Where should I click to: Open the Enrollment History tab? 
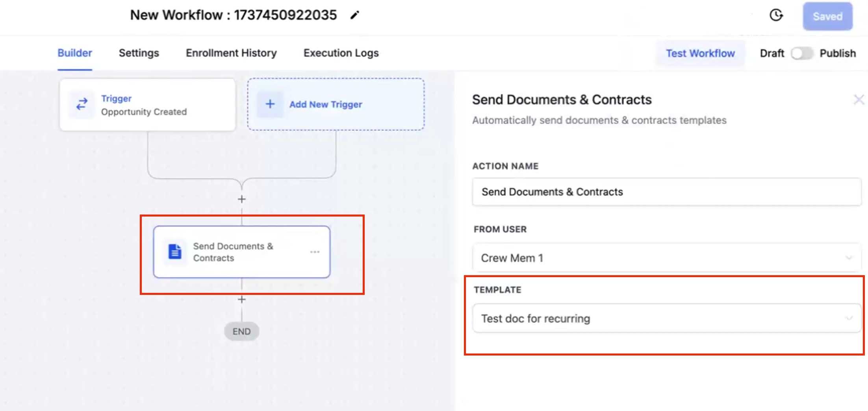(x=231, y=53)
